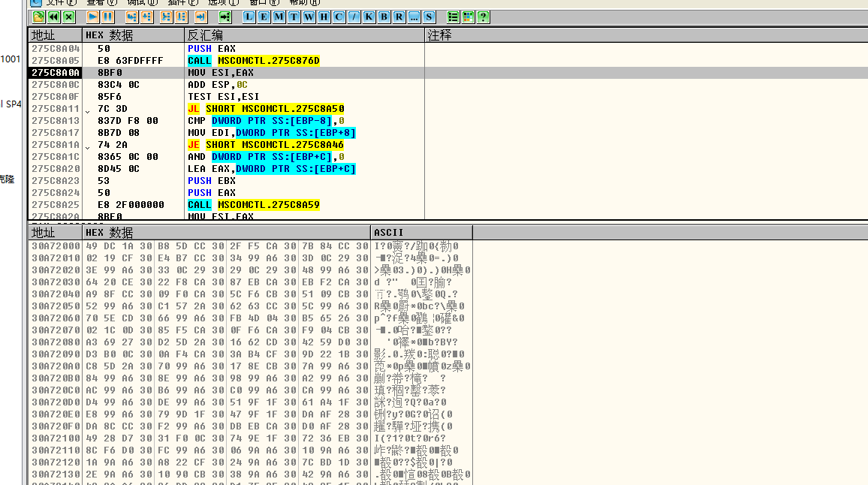Show Call stack using K button

[x=369, y=17]
